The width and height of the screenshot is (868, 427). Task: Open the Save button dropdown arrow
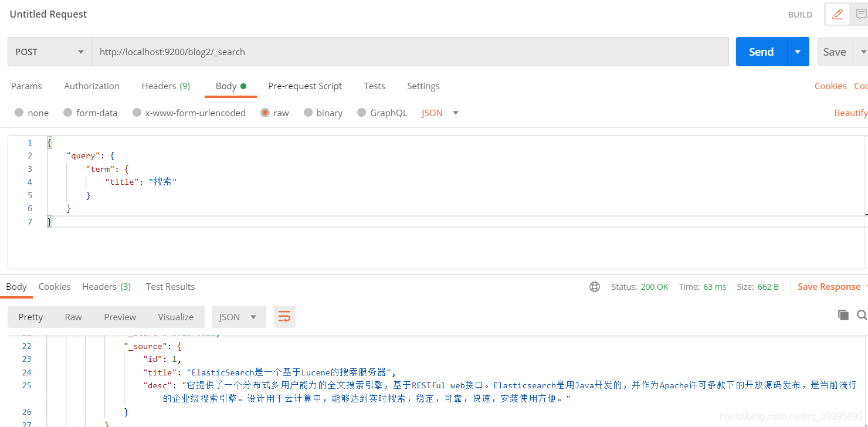click(863, 52)
